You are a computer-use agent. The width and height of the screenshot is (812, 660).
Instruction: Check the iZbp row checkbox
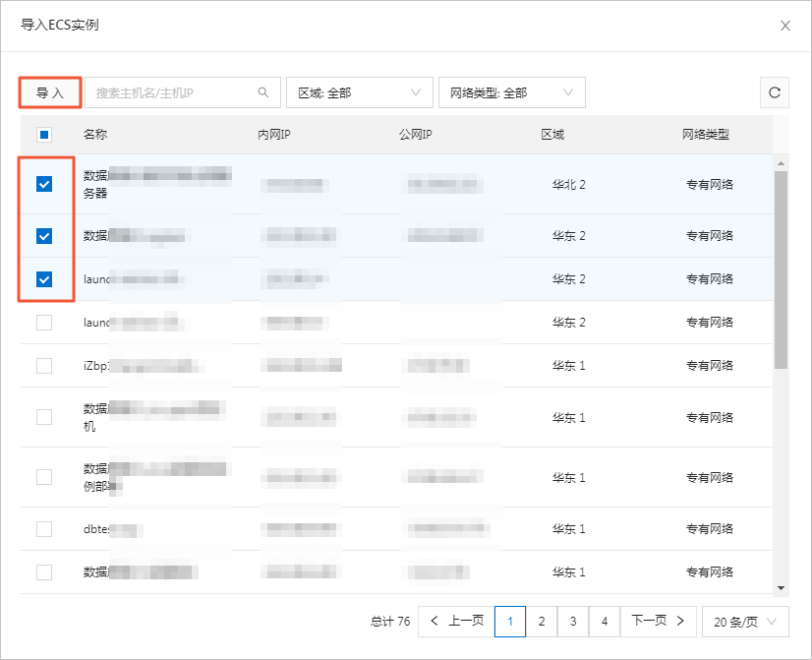(x=44, y=366)
